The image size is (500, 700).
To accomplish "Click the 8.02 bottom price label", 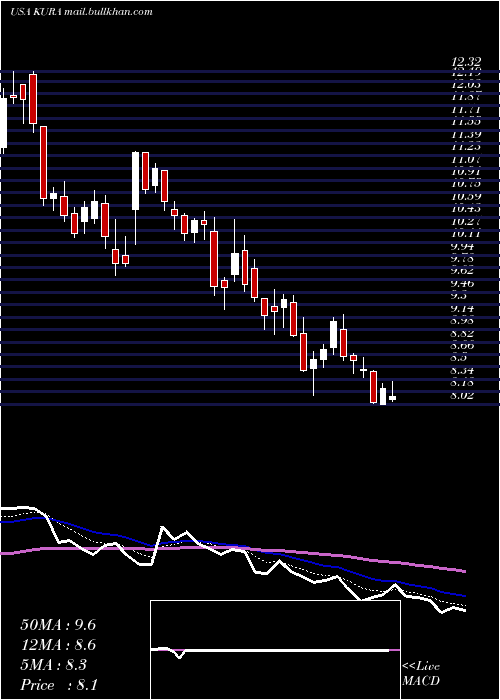I will click(x=464, y=396).
